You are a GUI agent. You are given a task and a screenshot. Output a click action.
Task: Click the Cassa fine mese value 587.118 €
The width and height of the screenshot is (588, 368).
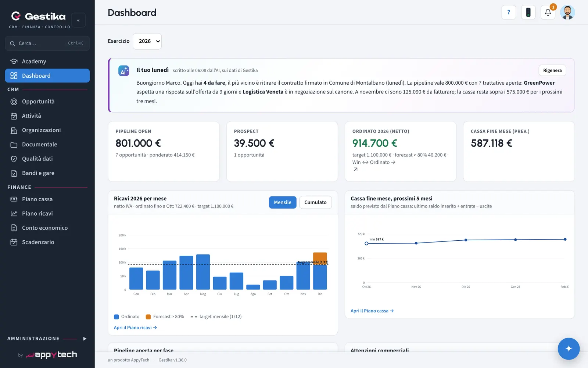click(x=491, y=143)
